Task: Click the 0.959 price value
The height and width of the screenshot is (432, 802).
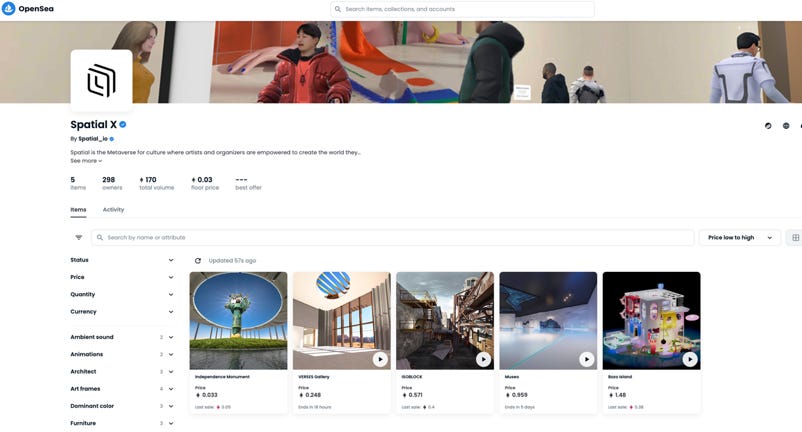Action: (x=520, y=395)
